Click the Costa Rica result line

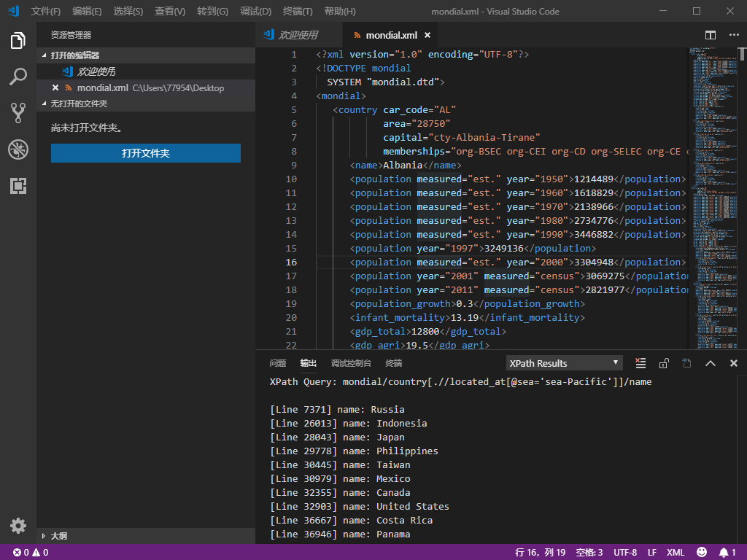click(x=352, y=521)
